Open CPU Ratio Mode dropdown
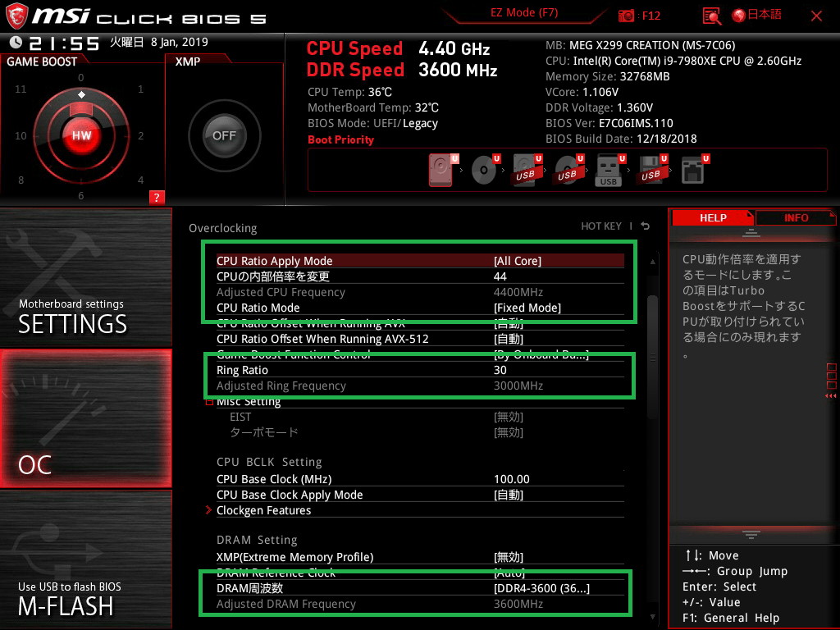 [527, 308]
